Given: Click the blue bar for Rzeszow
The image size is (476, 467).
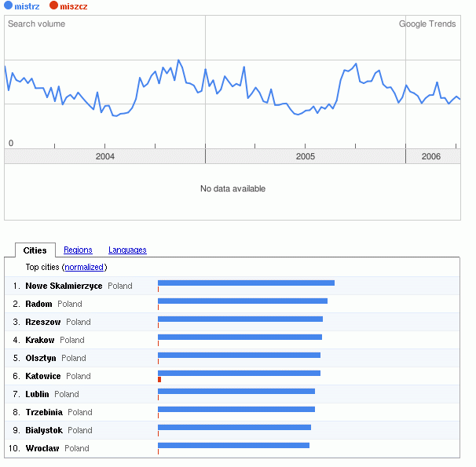Looking at the screenshot, I should coord(240,319).
